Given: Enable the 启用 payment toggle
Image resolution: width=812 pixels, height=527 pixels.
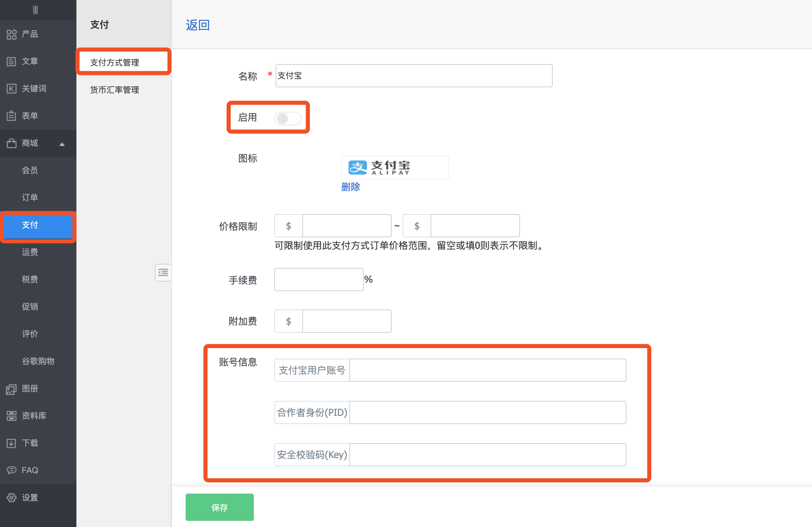Looking at the screenshot, I should [x=288, y=118].
